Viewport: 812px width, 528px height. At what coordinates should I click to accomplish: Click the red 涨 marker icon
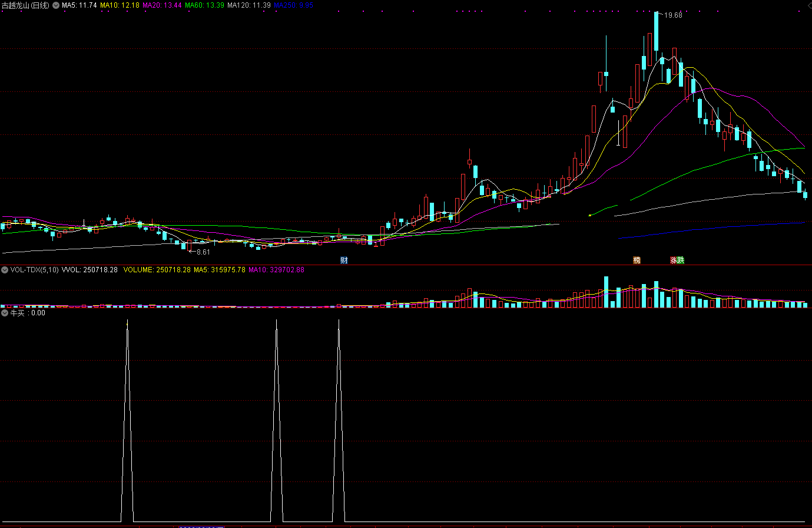[x=673, y=260]
